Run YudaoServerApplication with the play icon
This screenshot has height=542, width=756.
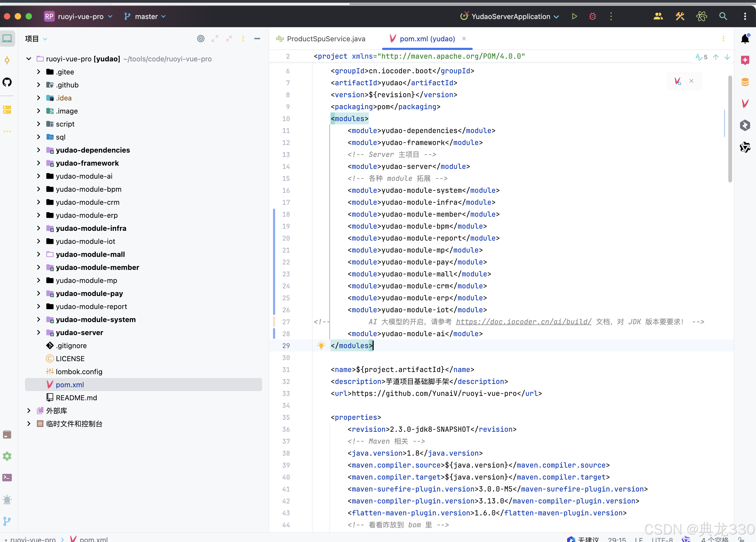click(574, 16)
